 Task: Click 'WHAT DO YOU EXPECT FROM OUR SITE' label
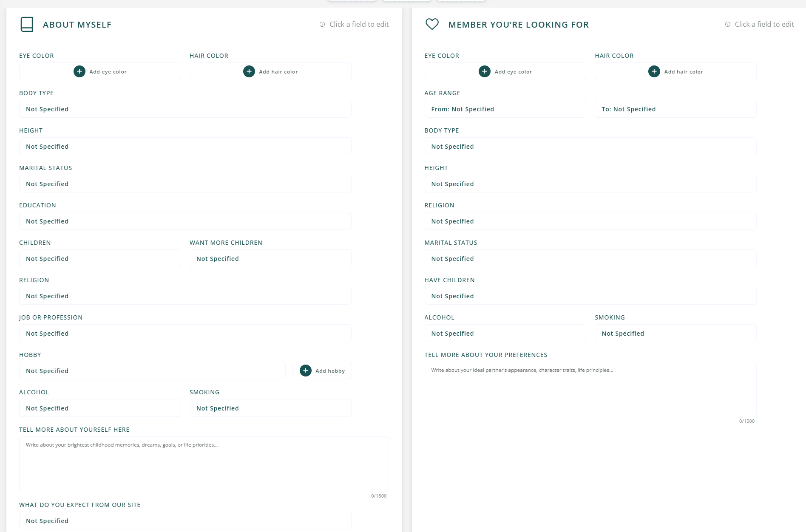click(x=80, y=505)
